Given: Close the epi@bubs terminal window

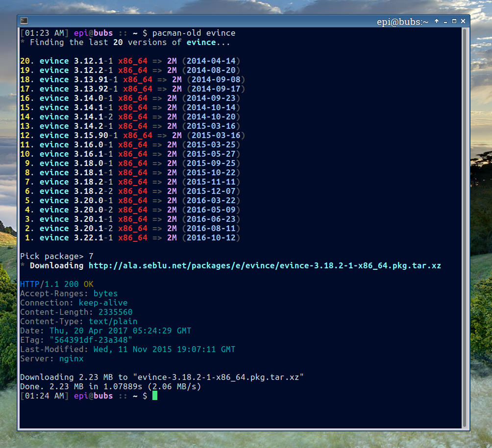Looking at the screenshot, I should pos(463,22).
